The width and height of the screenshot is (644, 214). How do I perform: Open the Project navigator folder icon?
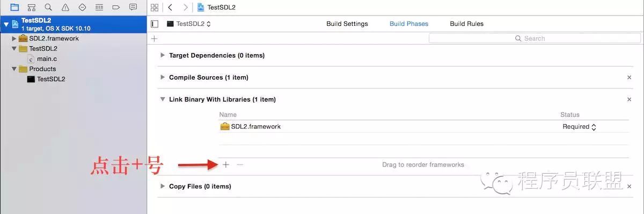point(14,7)
